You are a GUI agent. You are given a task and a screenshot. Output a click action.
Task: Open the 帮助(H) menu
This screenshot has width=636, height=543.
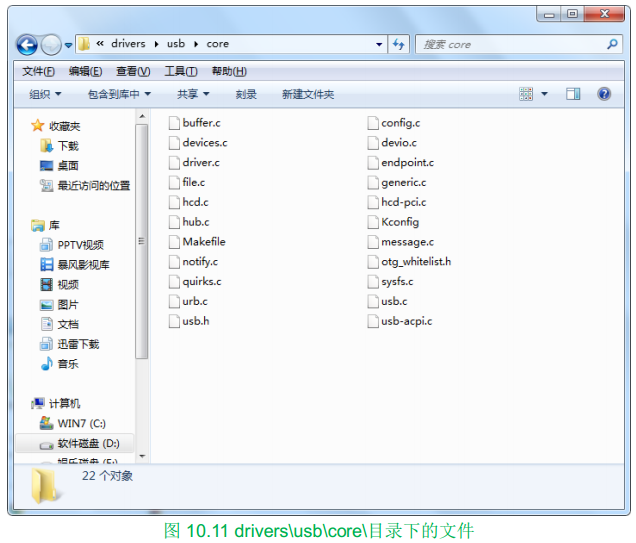pos(229,71)
